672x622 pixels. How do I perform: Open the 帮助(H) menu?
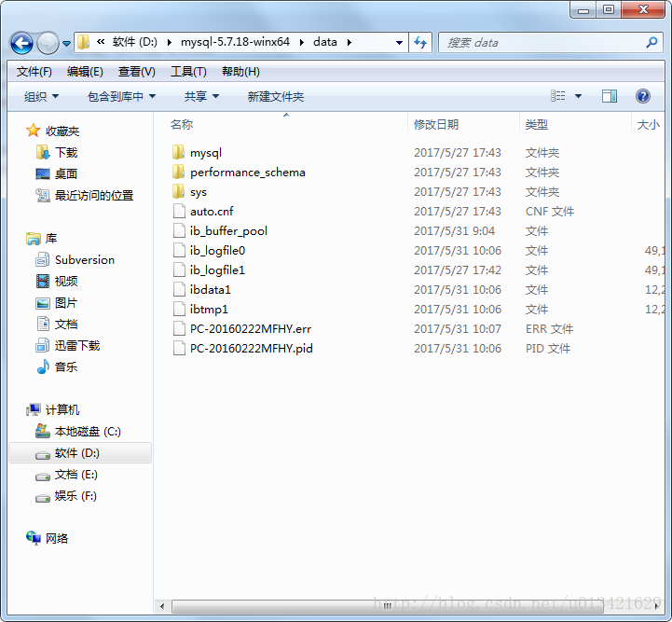click(x=240, y=72)
